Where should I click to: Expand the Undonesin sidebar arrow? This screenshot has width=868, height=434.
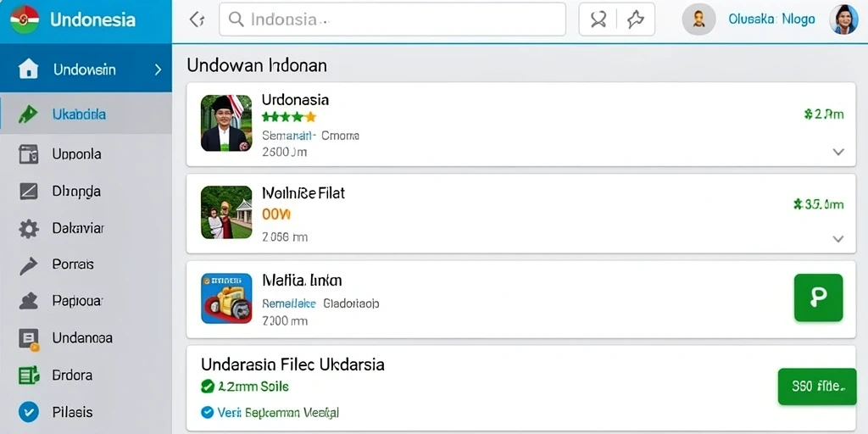(x=158, y=70)
